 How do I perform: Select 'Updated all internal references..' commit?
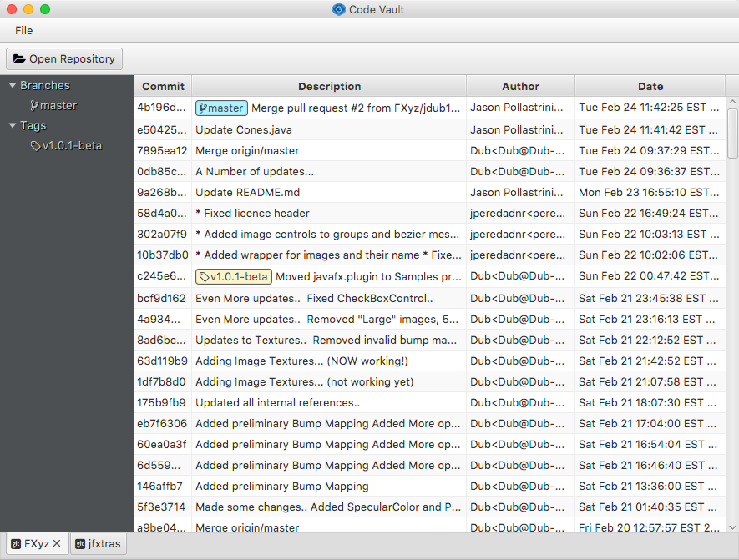click(429, 403)
